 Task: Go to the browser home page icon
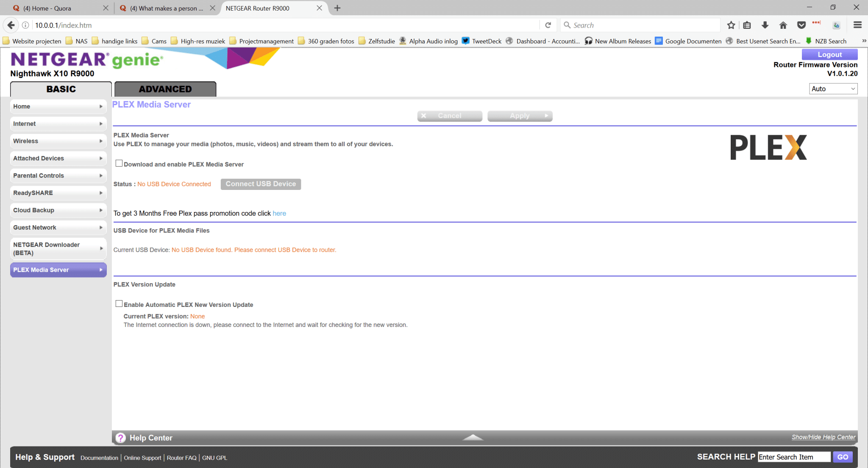[x=783, y=25]
